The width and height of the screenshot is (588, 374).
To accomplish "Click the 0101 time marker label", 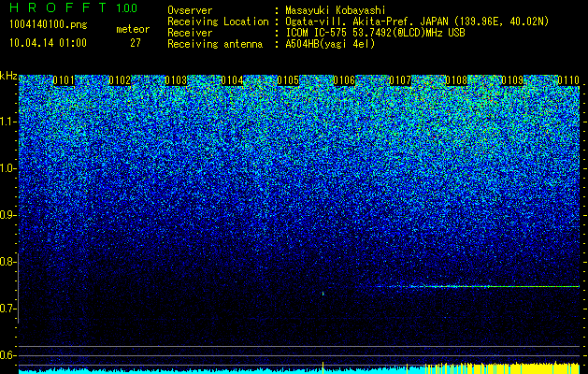I will pyautogui.click(x=64, y=80).
